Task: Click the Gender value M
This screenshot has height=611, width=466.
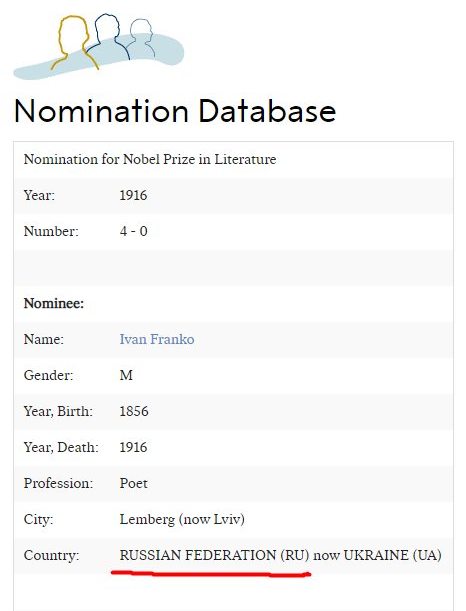Action: (126, 375)
